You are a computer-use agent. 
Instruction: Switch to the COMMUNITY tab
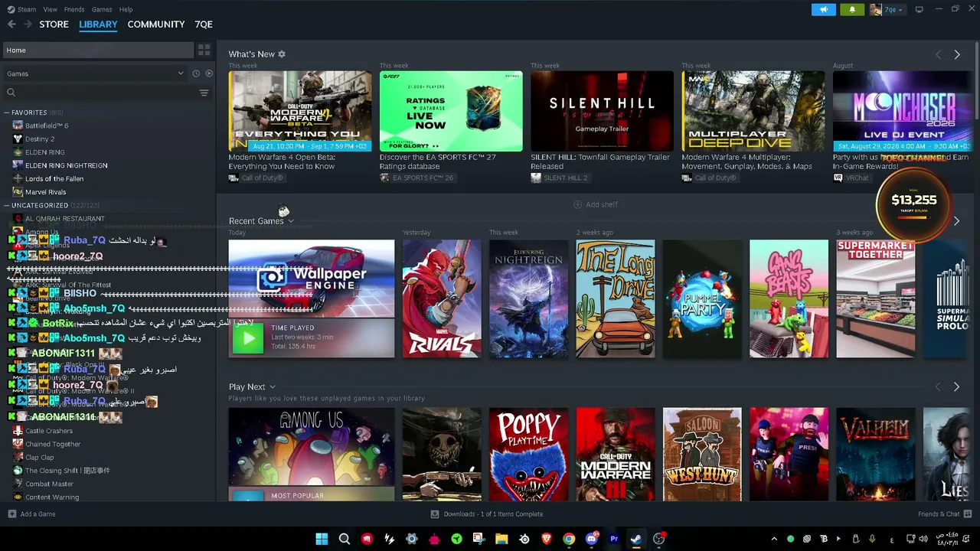(156, 24)
